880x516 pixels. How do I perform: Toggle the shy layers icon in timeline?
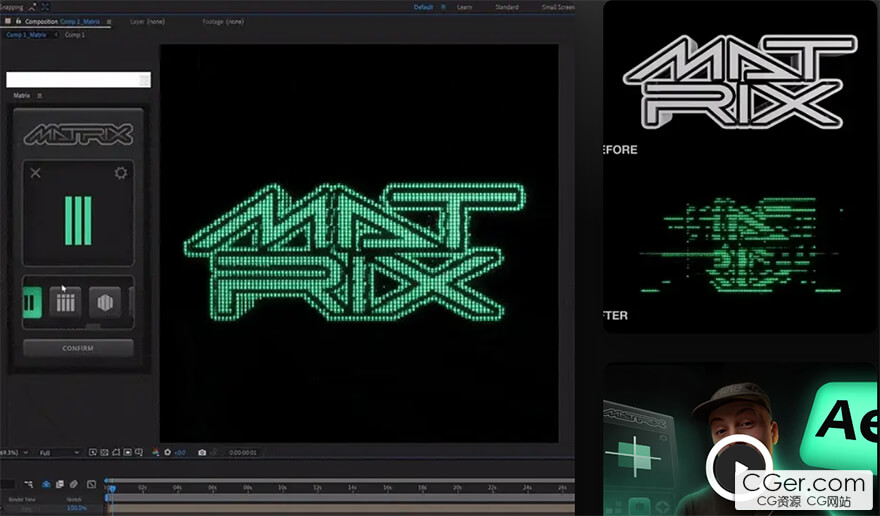point(46,484)
